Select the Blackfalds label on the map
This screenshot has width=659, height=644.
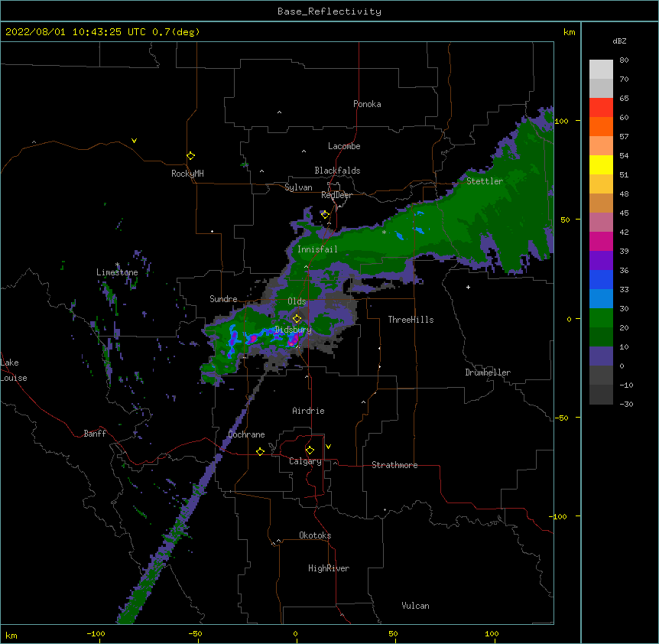pos(337,171)
